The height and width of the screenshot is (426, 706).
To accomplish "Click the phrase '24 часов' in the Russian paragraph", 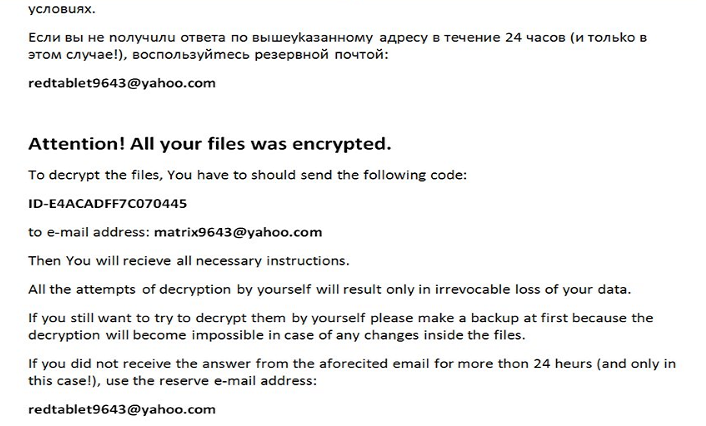I will 535,37.
